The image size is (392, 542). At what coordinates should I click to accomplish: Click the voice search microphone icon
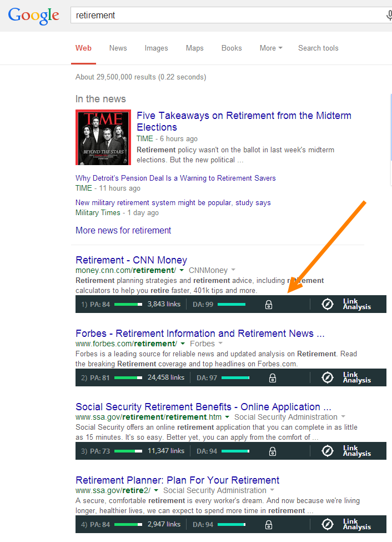tap(389, 15)
